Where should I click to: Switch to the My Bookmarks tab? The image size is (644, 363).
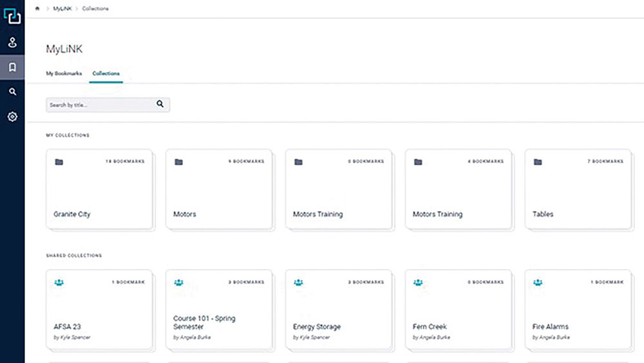click(64, 73)
